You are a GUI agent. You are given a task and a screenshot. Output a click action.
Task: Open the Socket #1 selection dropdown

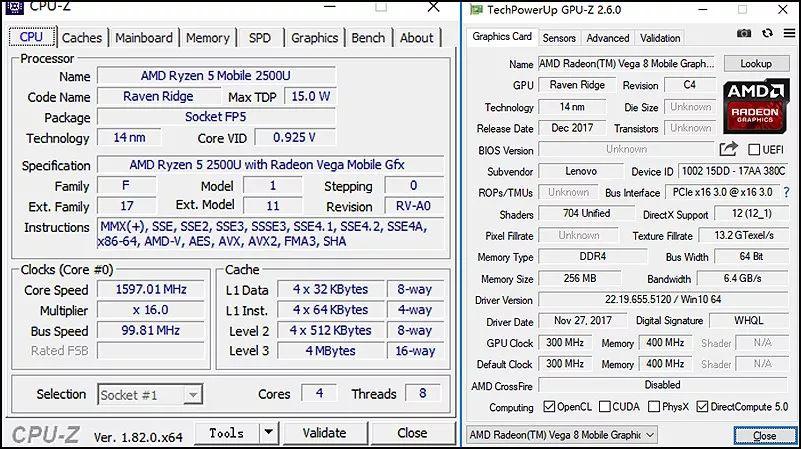193,394
